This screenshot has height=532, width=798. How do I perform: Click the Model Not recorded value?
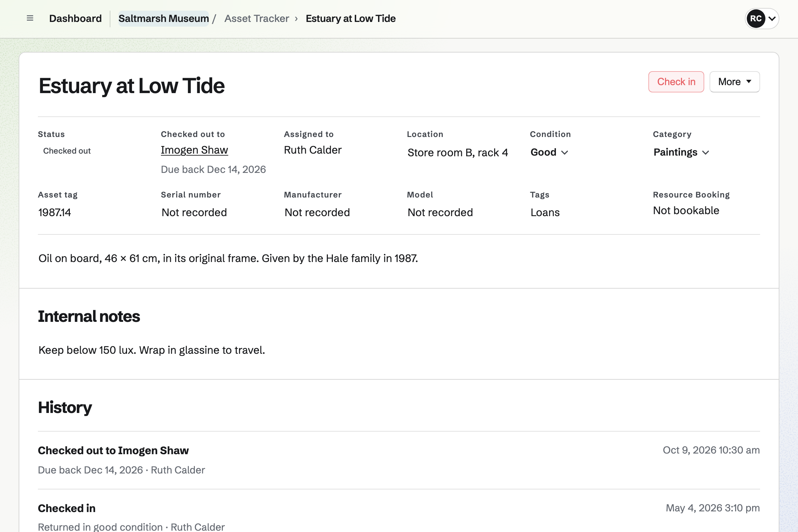[440, 212]
